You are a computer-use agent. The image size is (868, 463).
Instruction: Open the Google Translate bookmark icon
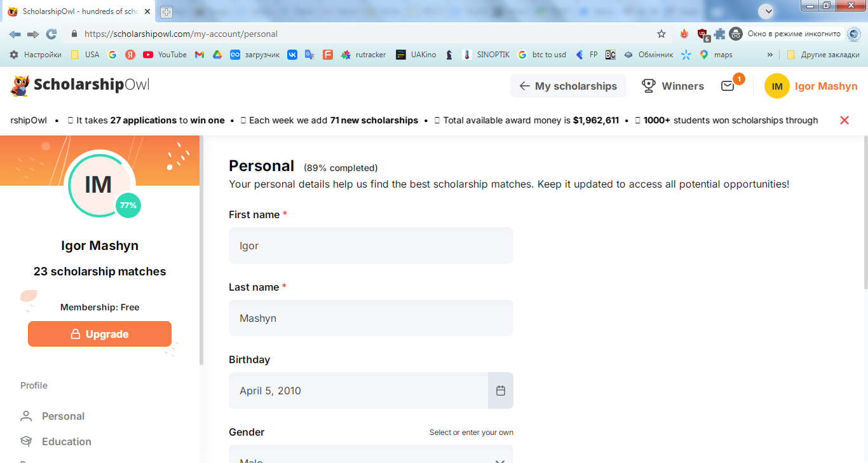tap(310, 55)
